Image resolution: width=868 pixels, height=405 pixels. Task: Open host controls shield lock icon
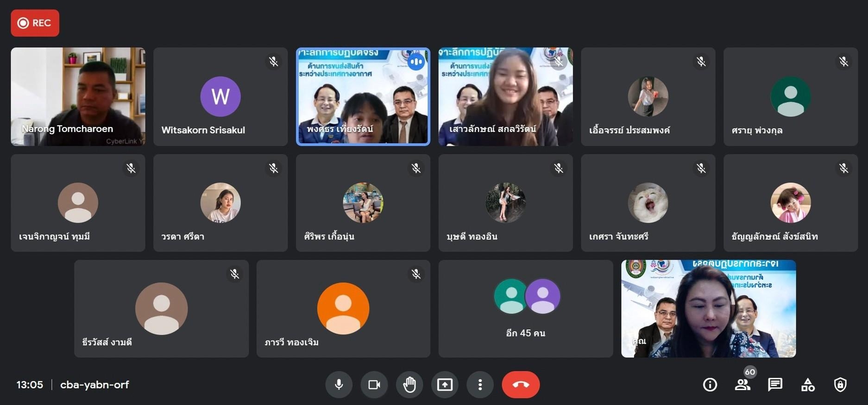pyautogui.click(x=840, y=385)
